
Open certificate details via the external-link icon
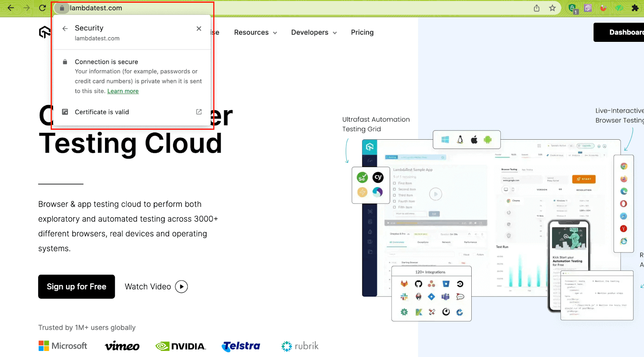coord(199,112)
